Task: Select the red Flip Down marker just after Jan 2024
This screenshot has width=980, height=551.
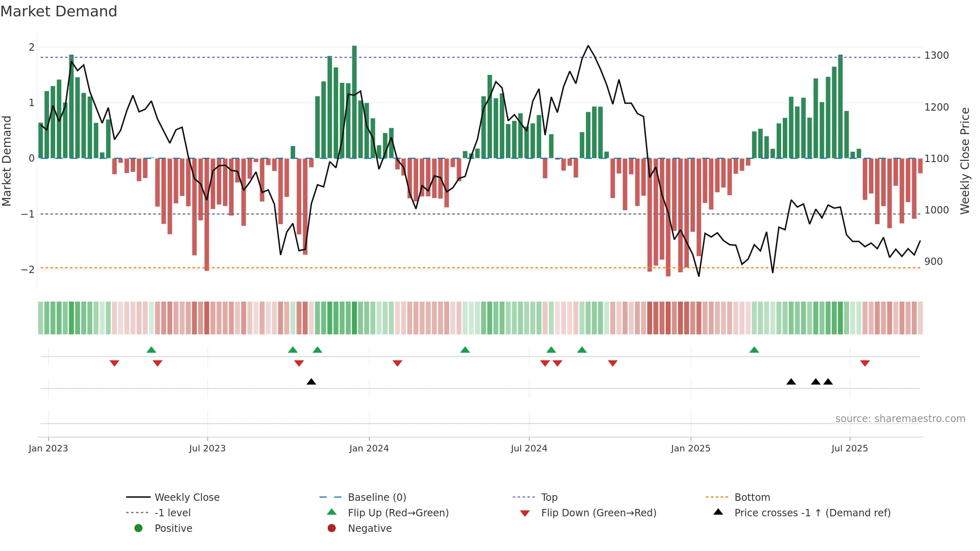Action: [397, 363]
